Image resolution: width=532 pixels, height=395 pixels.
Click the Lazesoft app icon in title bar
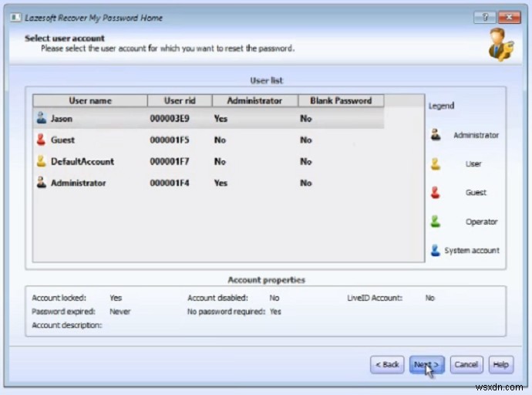click(15, 17)
